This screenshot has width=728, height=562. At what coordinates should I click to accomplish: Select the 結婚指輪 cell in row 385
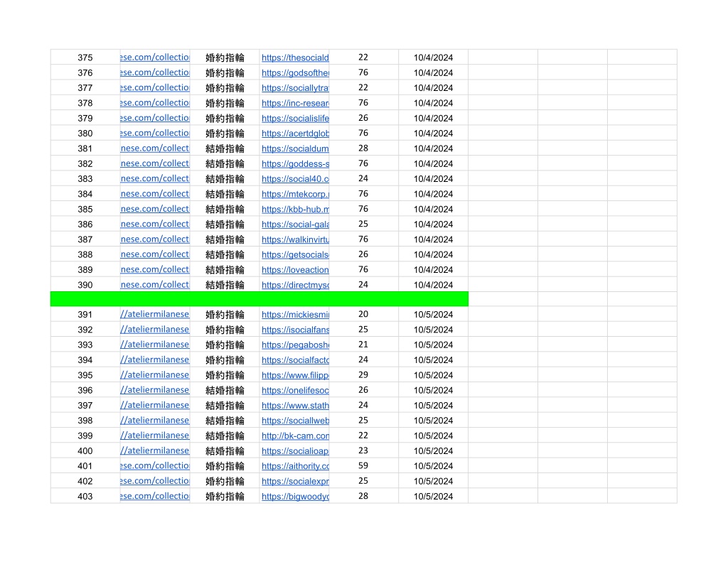225,210
